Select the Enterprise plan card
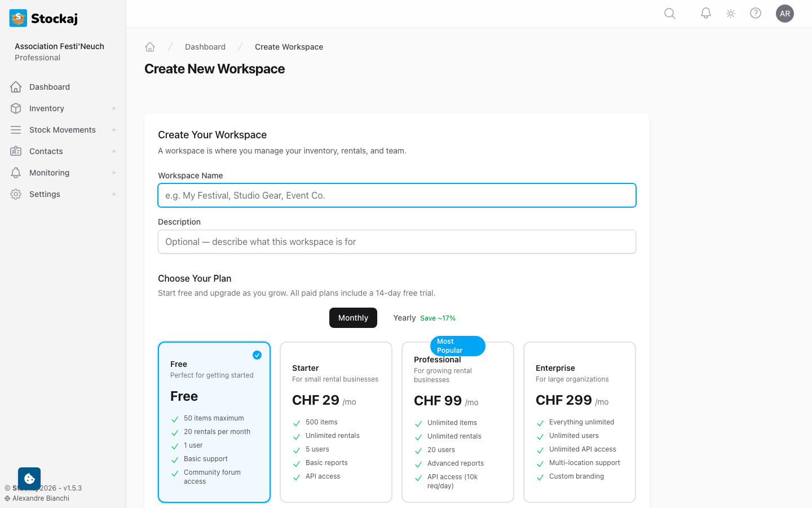Screen dimensions: 812x508 click(580, 422)
